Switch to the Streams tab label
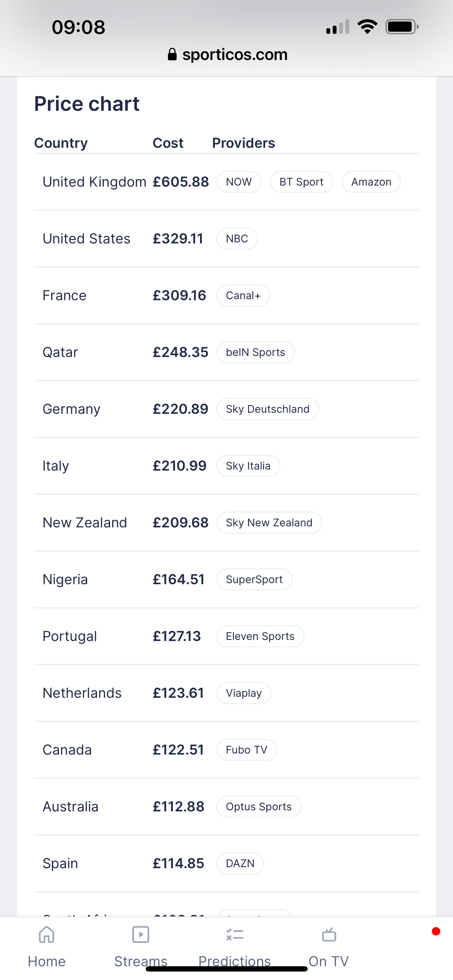This screenshot has width=453, height=980. pos(141,961)
